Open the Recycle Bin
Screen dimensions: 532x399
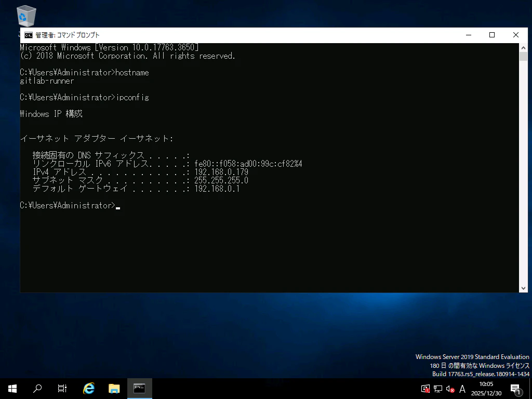point(25,16)
